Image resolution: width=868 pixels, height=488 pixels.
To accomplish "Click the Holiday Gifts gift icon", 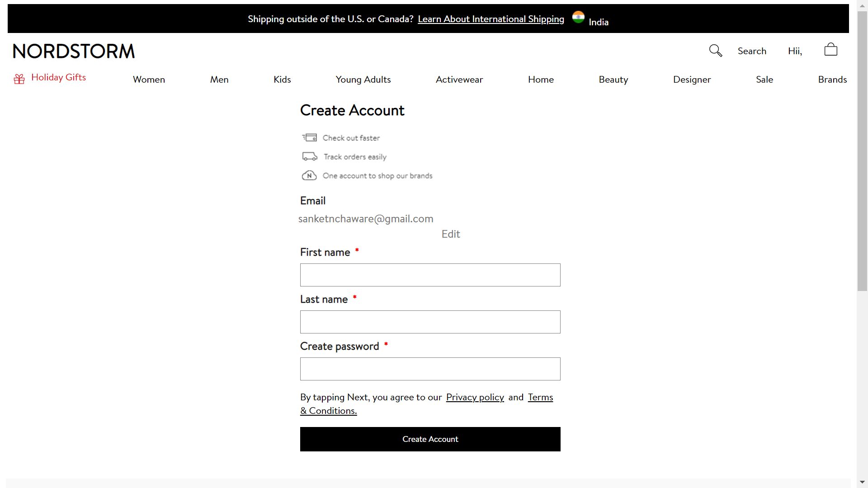I will coord(19,78).
